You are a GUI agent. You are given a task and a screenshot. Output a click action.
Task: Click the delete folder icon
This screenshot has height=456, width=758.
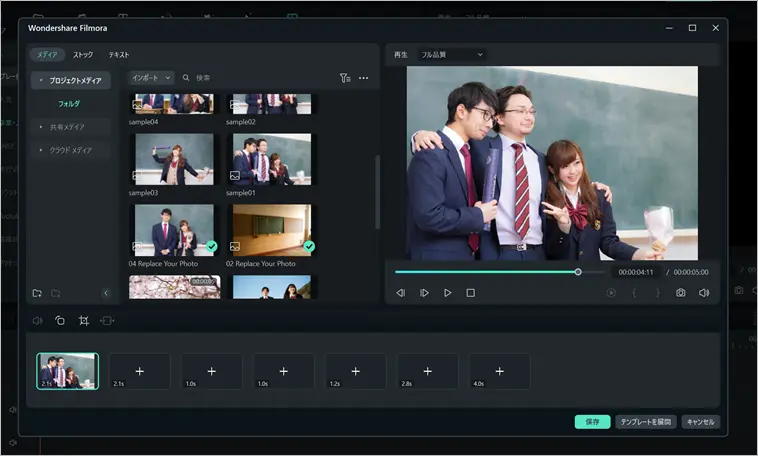pos(56,293)
